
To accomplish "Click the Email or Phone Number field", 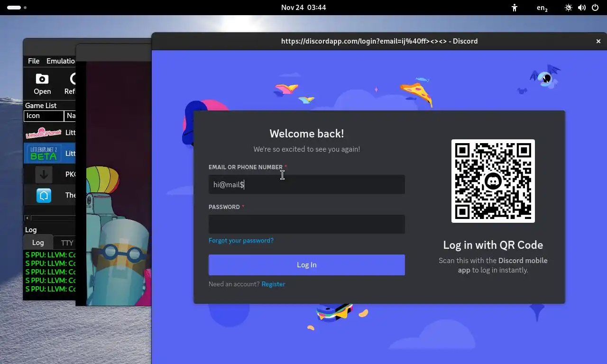I will tap(306, 184).
